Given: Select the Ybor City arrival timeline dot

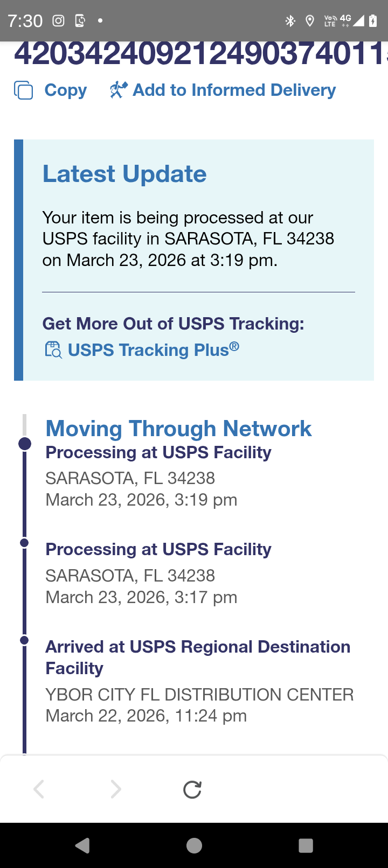Looking at the screenshot, I should [24, 640].
